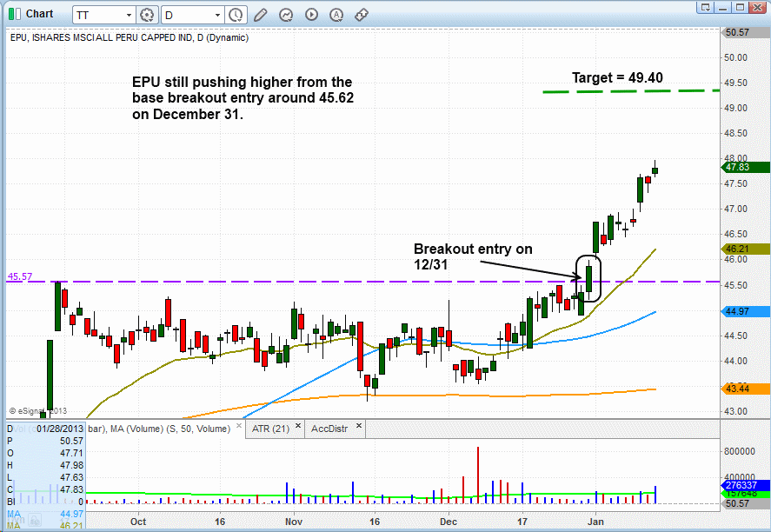Click the green 47.83 last price marker
The height and width of the screenshot is (532, 771).
(x=745, y=167)
